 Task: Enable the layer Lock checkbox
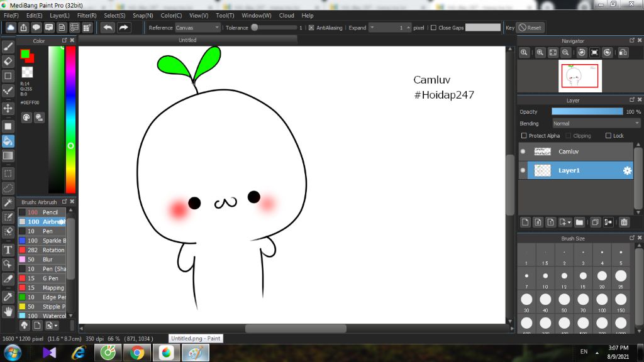[608, 136]
